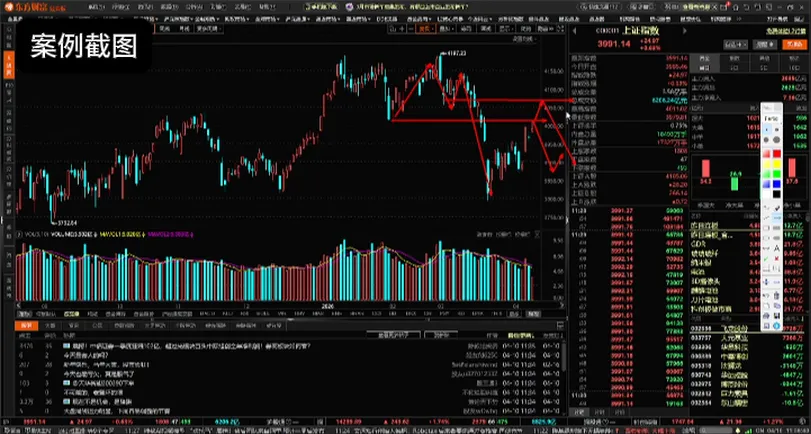Select the green check mark stamp tool
This screenshot has height=434, width=811.
pyautogui.click(x=766, y=259)
